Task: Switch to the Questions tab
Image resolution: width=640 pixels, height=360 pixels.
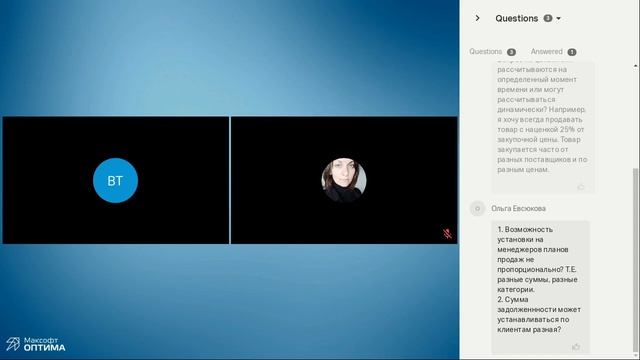Action: pos(492,52)
